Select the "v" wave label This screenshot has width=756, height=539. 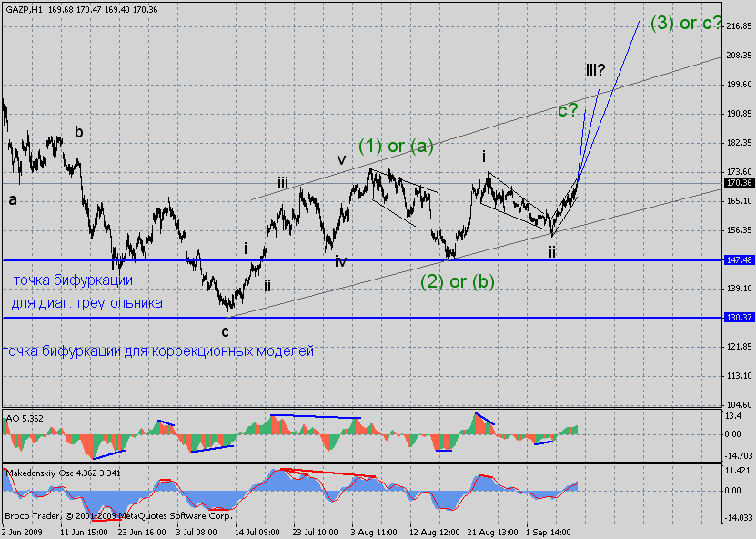[341, 159]
